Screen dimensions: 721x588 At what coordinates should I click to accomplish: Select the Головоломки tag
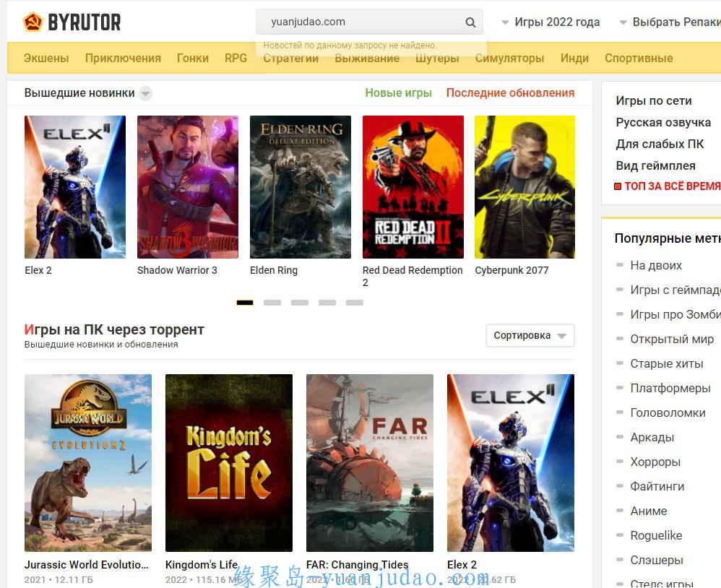click(x=668, y=413)
